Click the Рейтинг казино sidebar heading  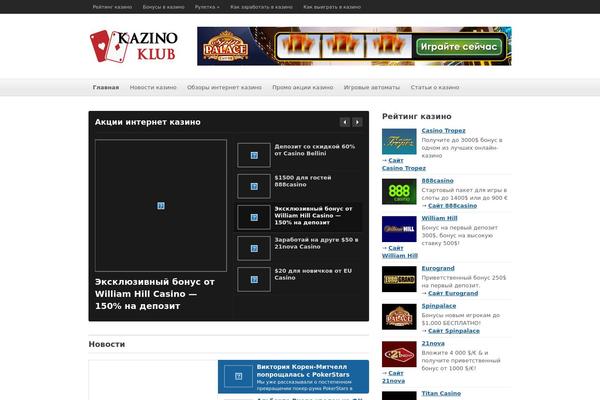pos(417,116)
